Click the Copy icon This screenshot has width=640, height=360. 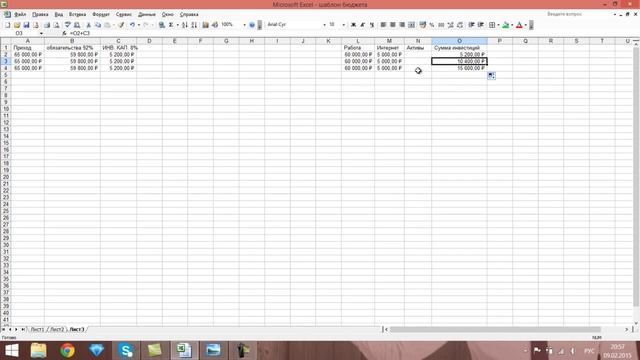click(98, 25)
